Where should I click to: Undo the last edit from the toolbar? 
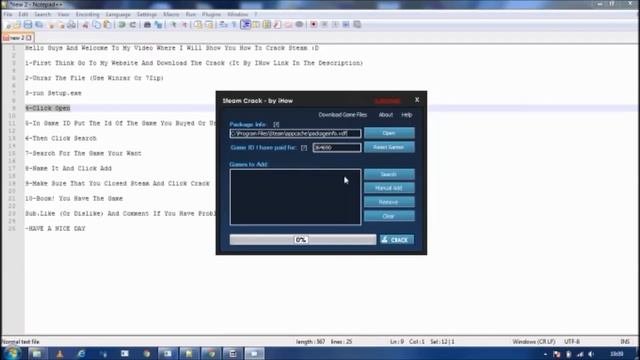coord(122,25)
